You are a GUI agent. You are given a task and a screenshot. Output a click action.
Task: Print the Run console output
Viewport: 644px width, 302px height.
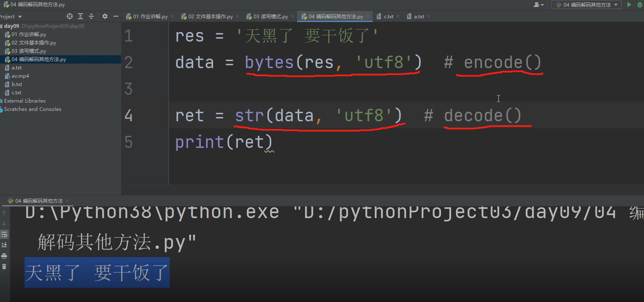(x=4, y=256)
